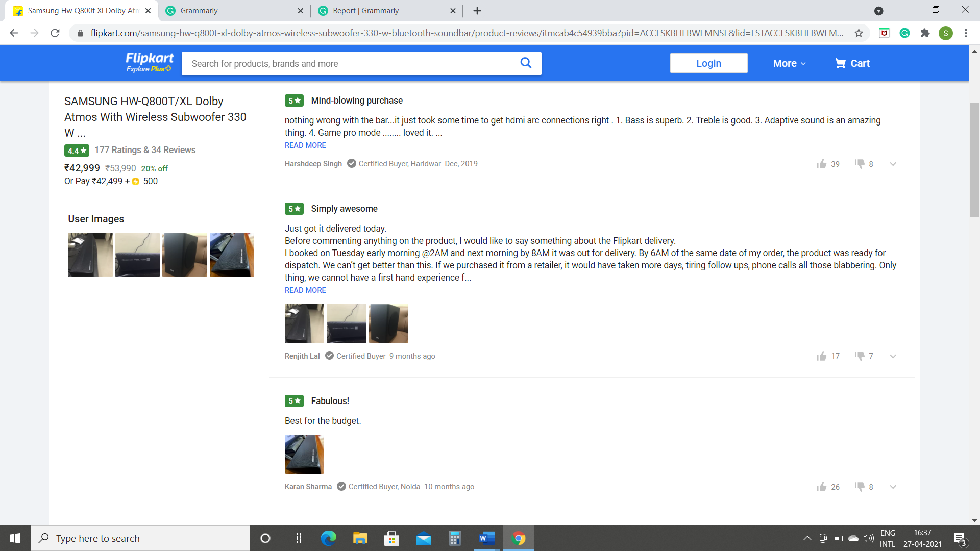Expand options for Karan Sharma's review
Image resolution: width=980 pixels, height=551 pixels.
pyautogui.click(x=893, y=487)
